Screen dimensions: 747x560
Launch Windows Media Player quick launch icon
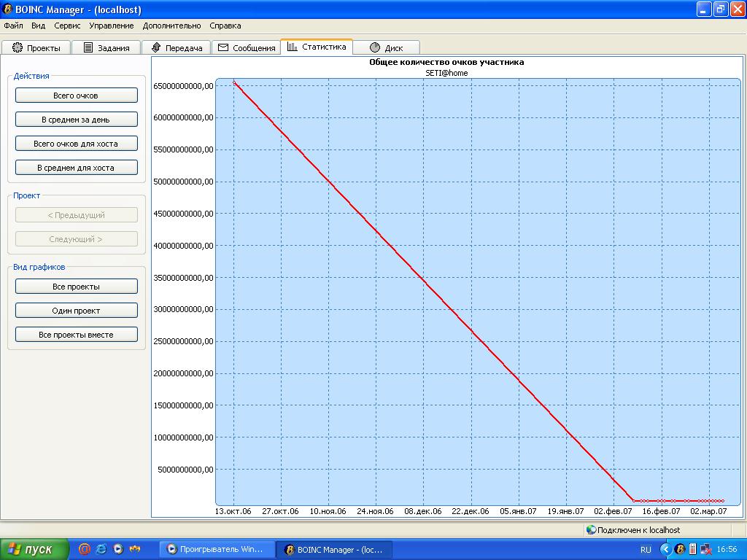click(117, 549)
